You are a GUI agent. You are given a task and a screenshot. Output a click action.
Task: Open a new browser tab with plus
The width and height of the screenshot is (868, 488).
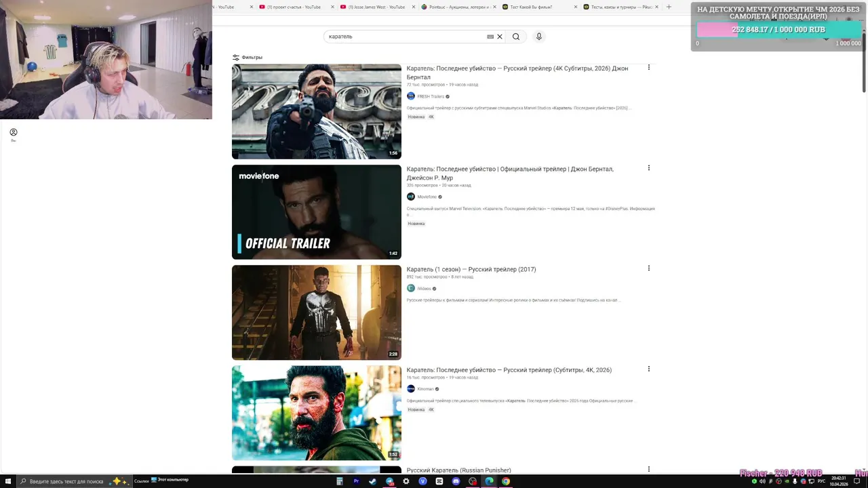coord(669,7)
